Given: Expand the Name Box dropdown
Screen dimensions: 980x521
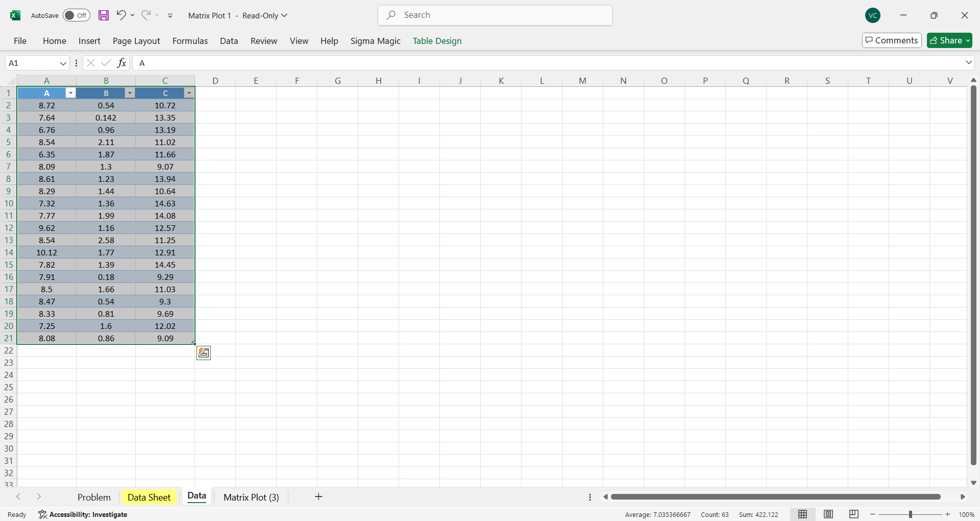Looking at the screenshot, I should point(63,63).
